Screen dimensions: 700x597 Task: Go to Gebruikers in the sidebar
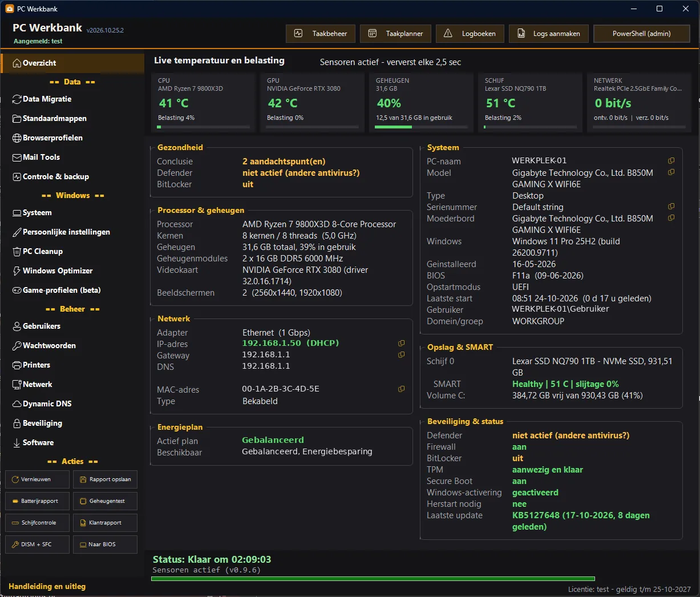[72, 326]
